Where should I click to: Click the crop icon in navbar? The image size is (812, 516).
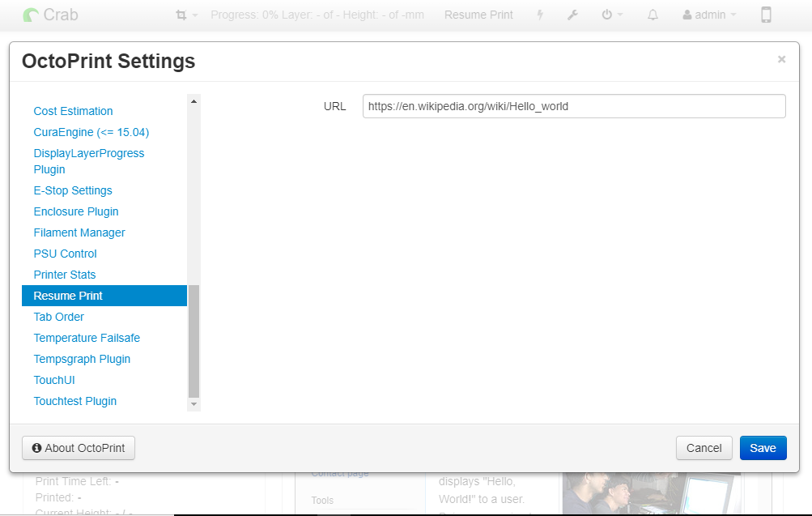pyautogui.click(x=181, y=15)
